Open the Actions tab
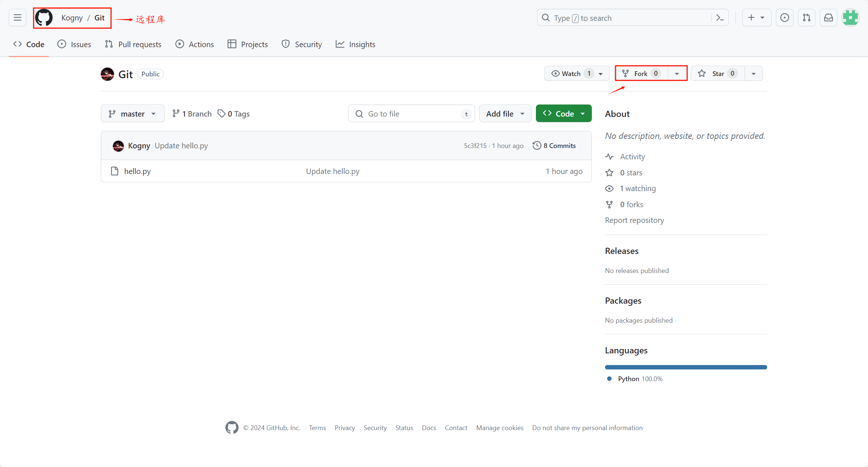Viewport: 868px width, 467px height. tap(195, 44)
